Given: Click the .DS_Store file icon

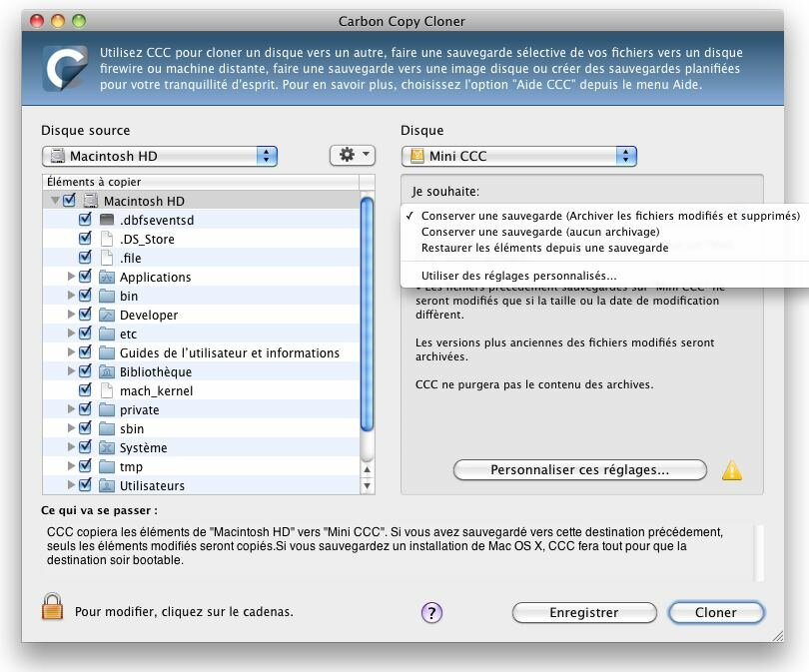Looking at the screenshot, I should (106, 239).
